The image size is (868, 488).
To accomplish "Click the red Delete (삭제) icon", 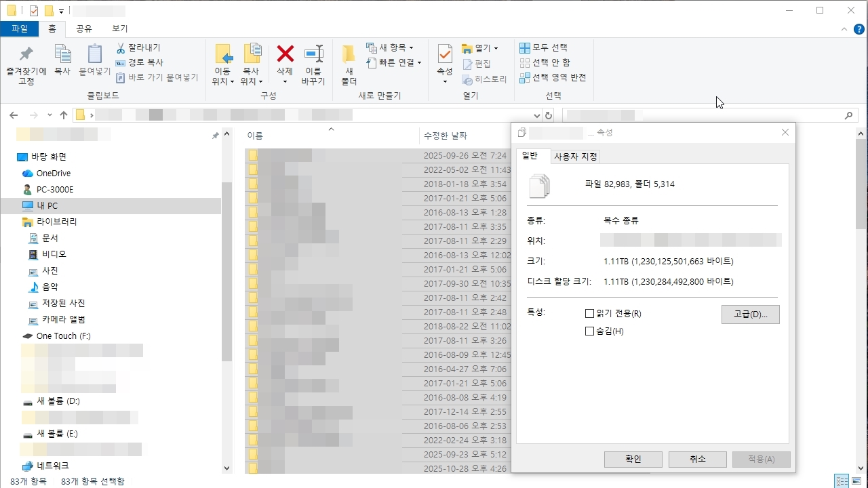I will pyautogui.click(x=285, y=54).
